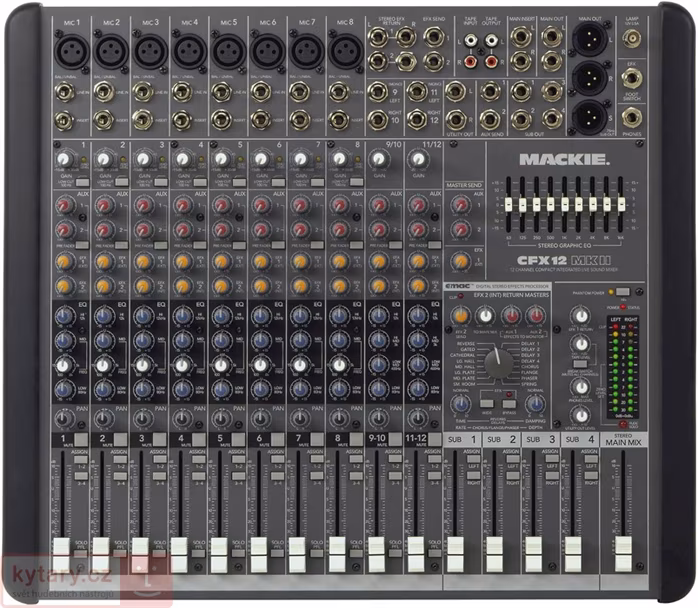Click the effects Time/Rate knob
This screenshot has width=698, height=608.
[x=461, y=404]
